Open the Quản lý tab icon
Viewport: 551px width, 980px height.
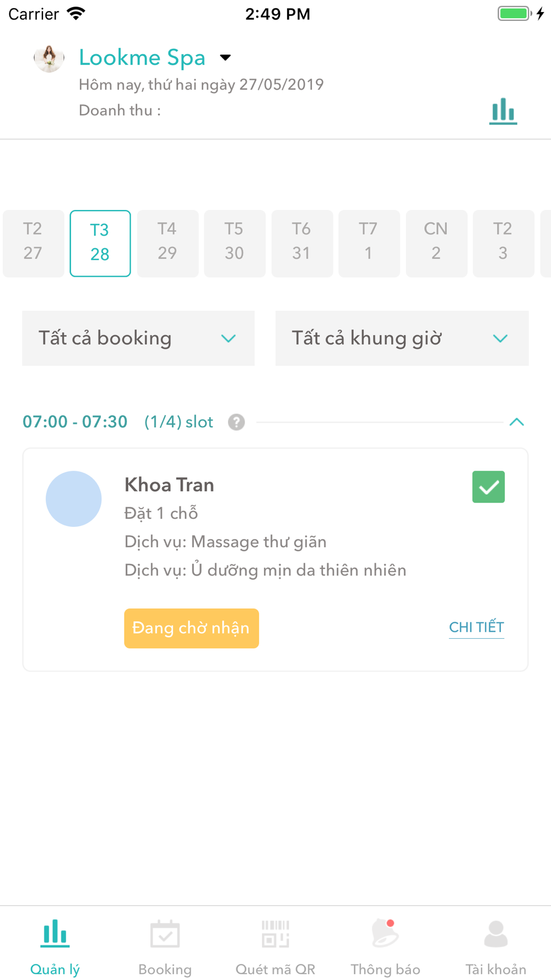coord(55,934)
